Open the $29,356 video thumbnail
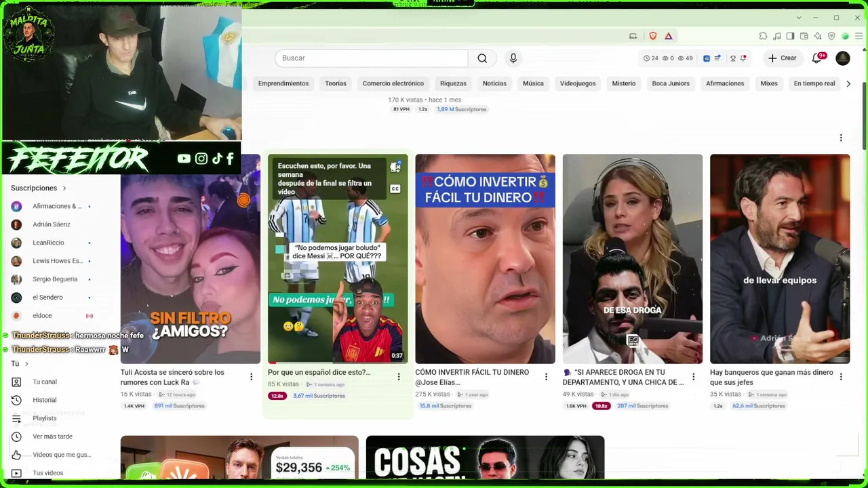This screenshot has width=868, height=488. coord(239,458)
